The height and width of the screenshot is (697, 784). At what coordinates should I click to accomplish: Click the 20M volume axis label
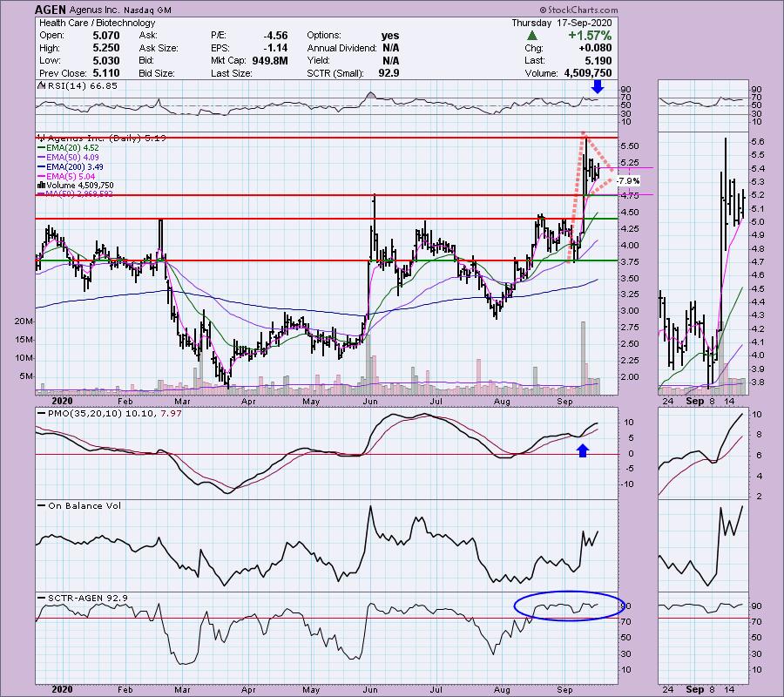click(x=24, y=321)
